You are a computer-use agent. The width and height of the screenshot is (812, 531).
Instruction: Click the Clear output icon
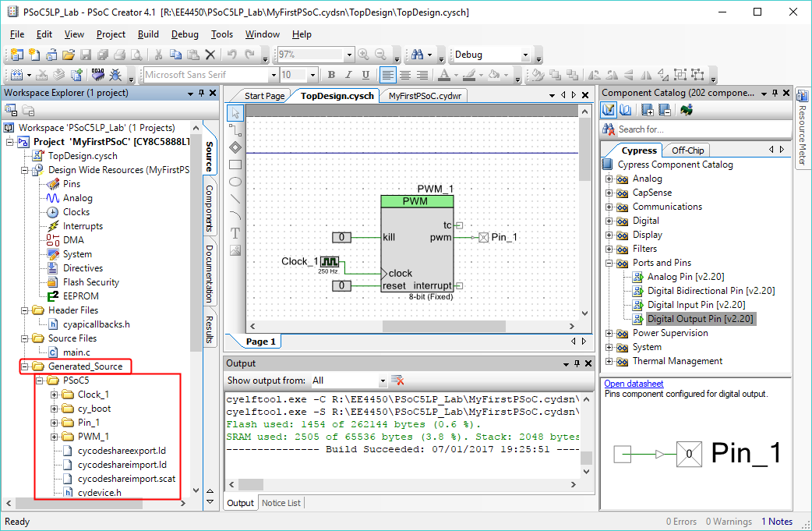click(397, 381)
